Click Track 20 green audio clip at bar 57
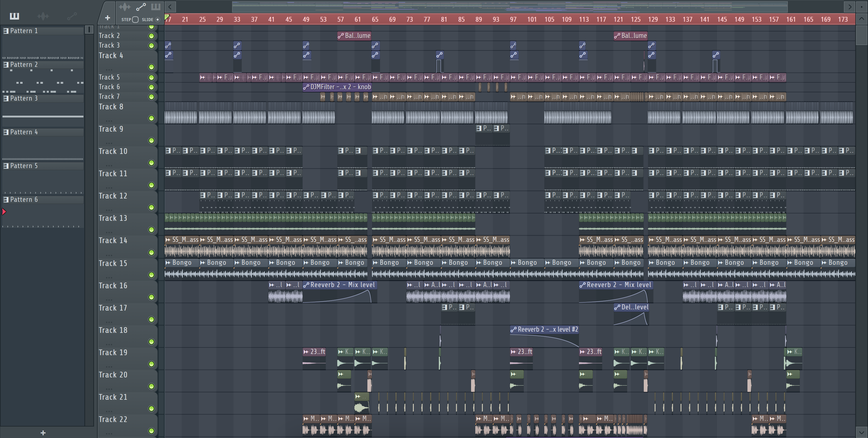868x438 pixels. (x=344, y=381)
